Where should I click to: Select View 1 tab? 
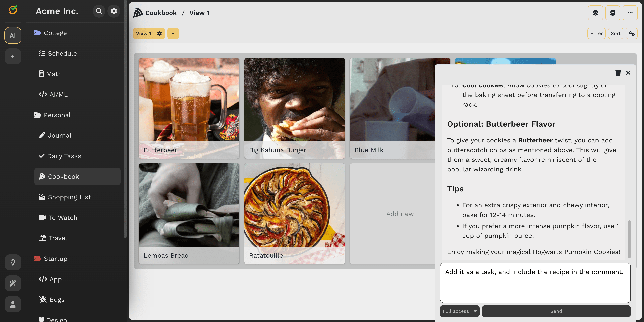(x=143, y=33)
